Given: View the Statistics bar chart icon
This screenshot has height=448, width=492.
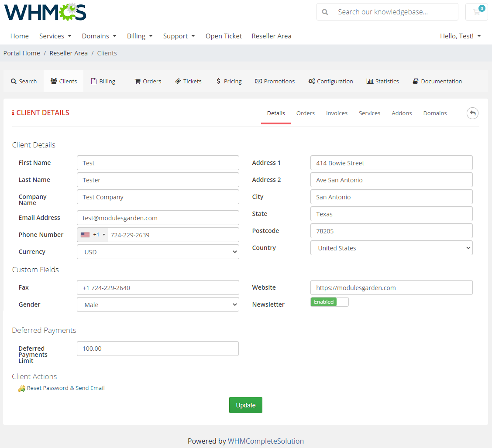Looking at the screenshot, I should pos(382,81).
